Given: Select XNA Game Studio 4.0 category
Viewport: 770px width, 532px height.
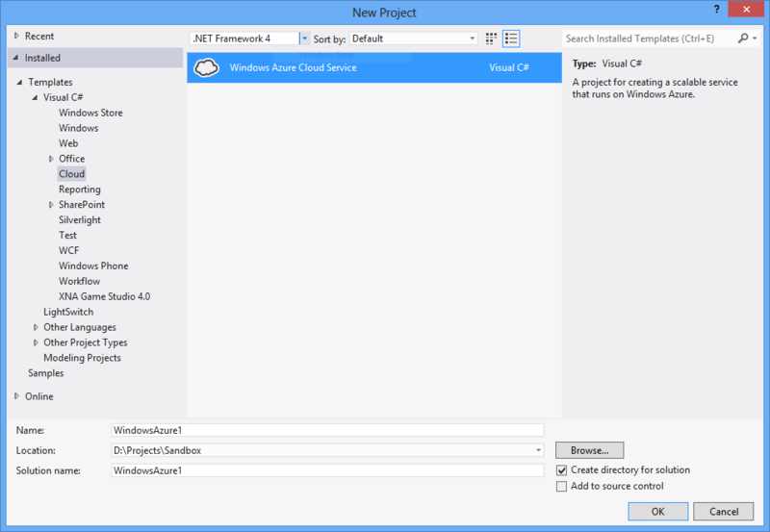Looking at the screenshot, I should click(x=104, y=296).
